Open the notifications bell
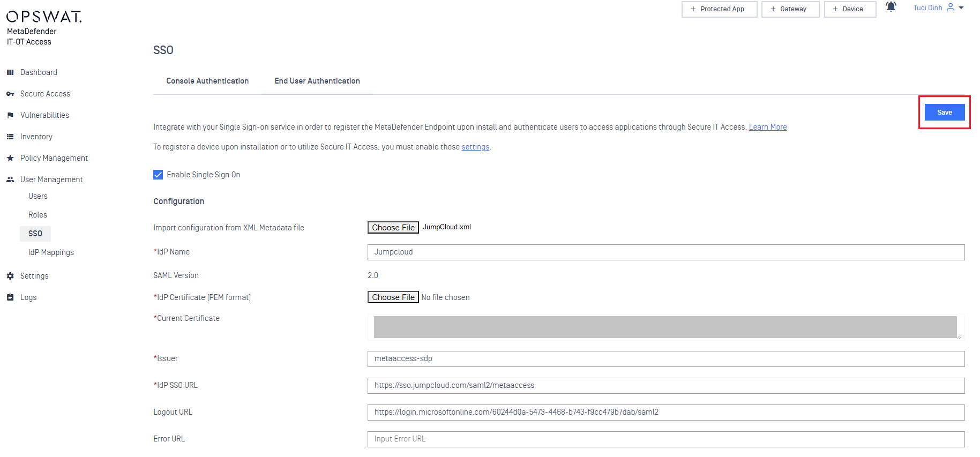 [891, 7]
